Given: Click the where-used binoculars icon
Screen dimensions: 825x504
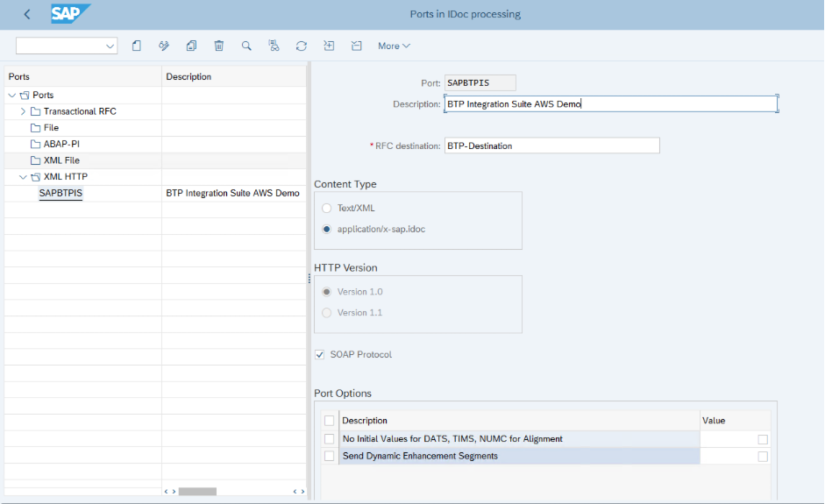Looking at the screenshot, I should pos(274,46).
